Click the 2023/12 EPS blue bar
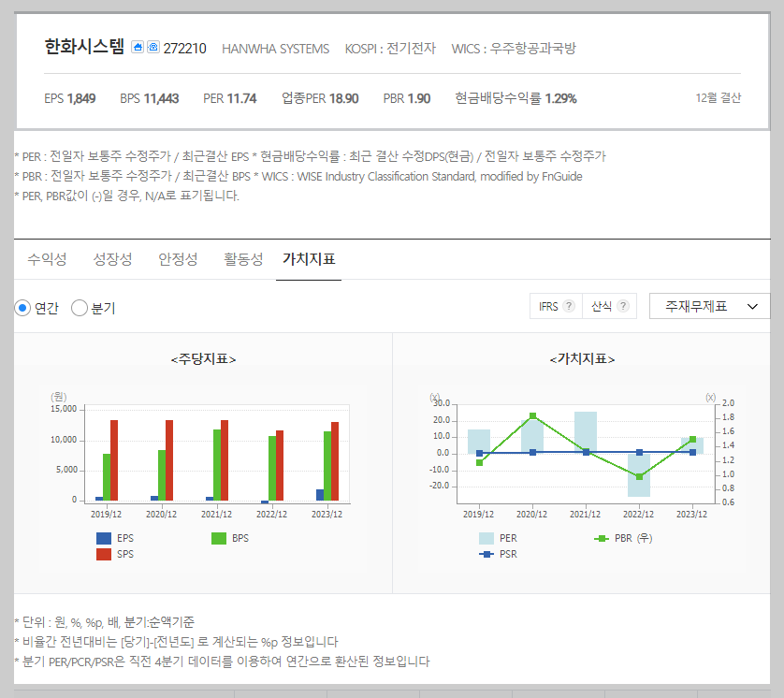Image resolution: width=784 pixels, height=698 pixels. pyautogui.click(x=320, y=495)
